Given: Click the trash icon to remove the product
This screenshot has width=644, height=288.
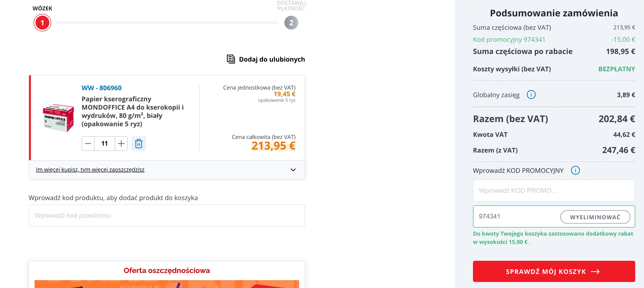Looking at the screenshot, I should coord(139,144).
